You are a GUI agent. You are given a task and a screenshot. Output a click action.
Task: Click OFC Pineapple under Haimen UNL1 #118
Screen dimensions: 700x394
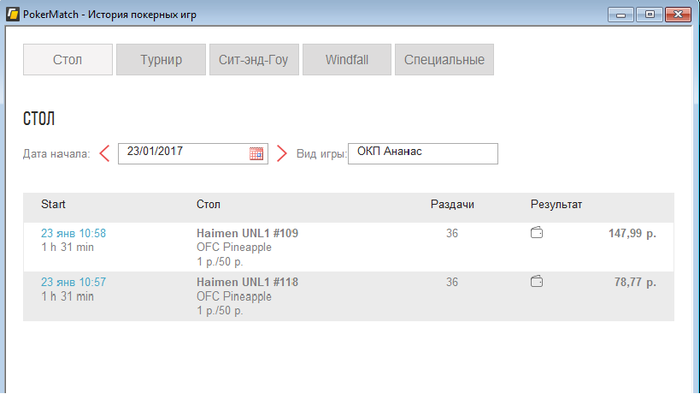(x=234, y=296)
